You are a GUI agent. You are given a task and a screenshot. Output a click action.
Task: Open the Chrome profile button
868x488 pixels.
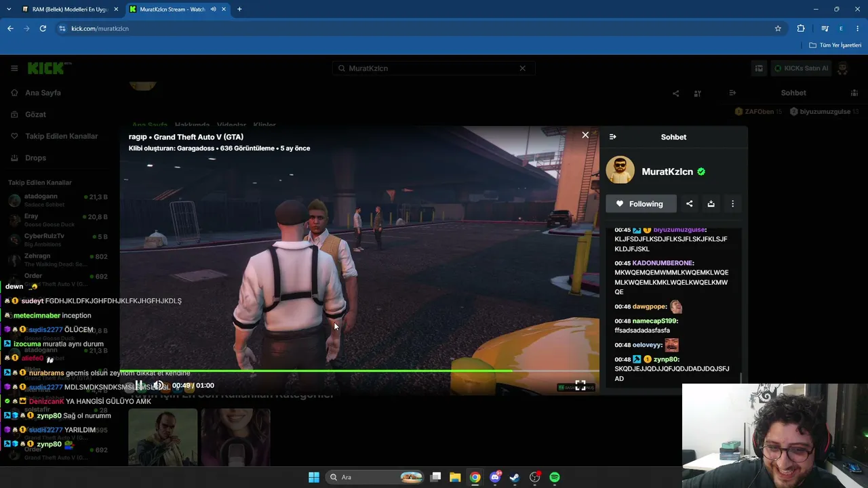(x=841, y=28)
